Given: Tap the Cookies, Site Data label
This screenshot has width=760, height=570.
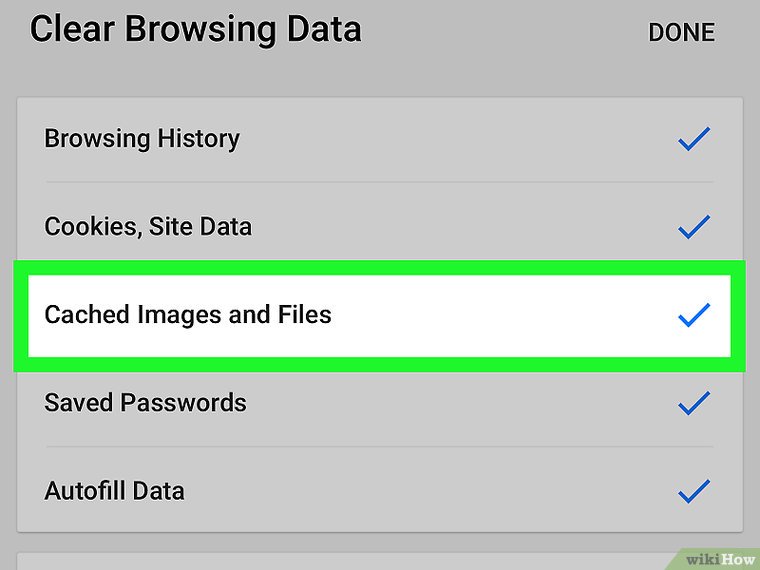Looking at the screenshot, I should coord(148,226).
